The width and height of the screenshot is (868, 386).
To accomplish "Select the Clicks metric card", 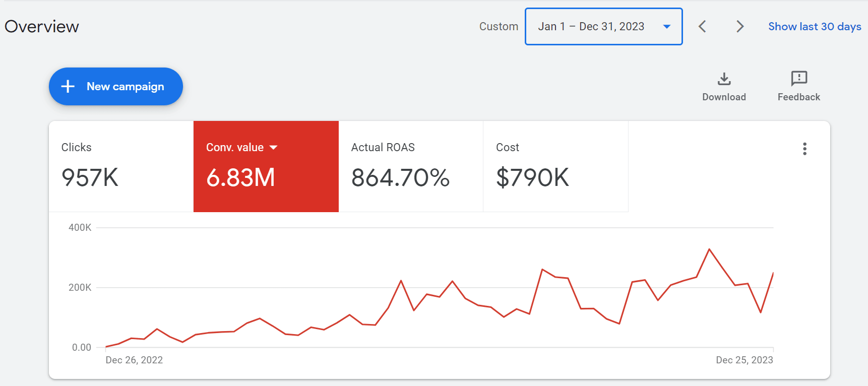I will [121, 166].
